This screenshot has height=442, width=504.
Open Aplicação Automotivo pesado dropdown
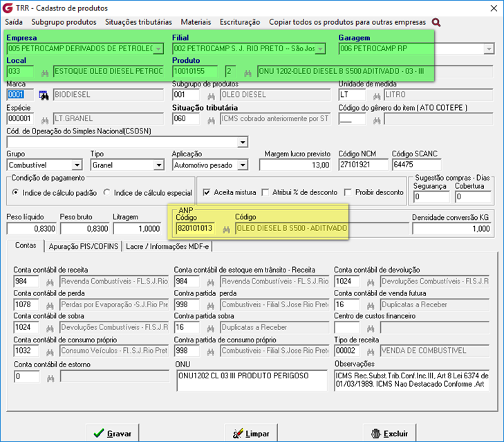pos(243,165)
